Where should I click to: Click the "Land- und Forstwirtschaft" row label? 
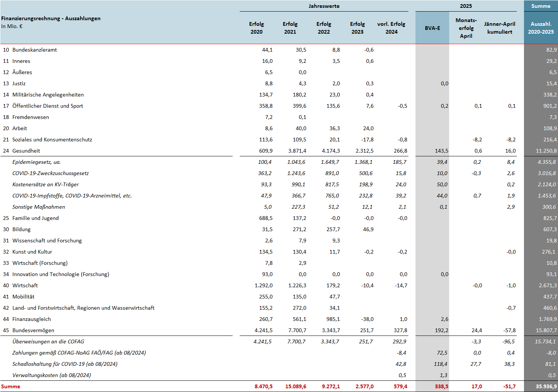83,308
